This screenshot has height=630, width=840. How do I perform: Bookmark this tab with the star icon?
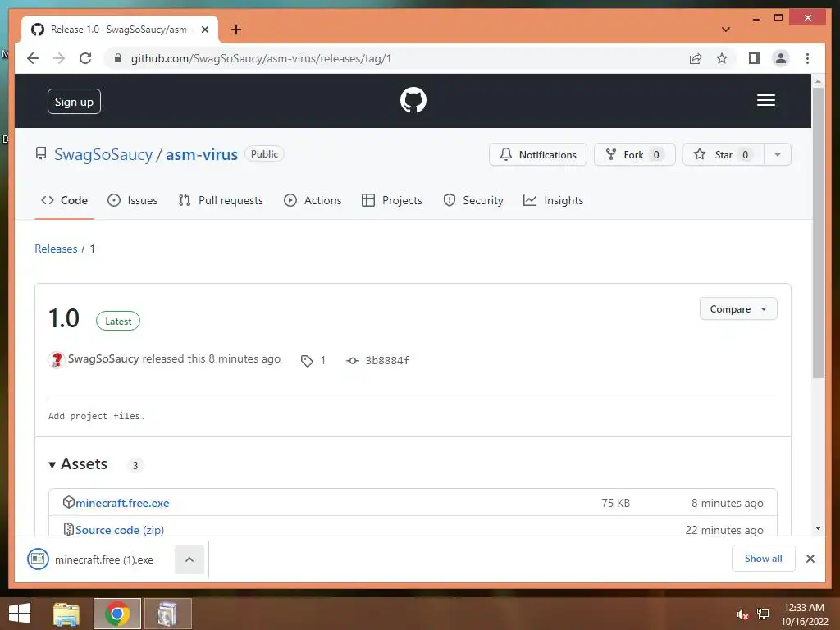tap(722, 58)
